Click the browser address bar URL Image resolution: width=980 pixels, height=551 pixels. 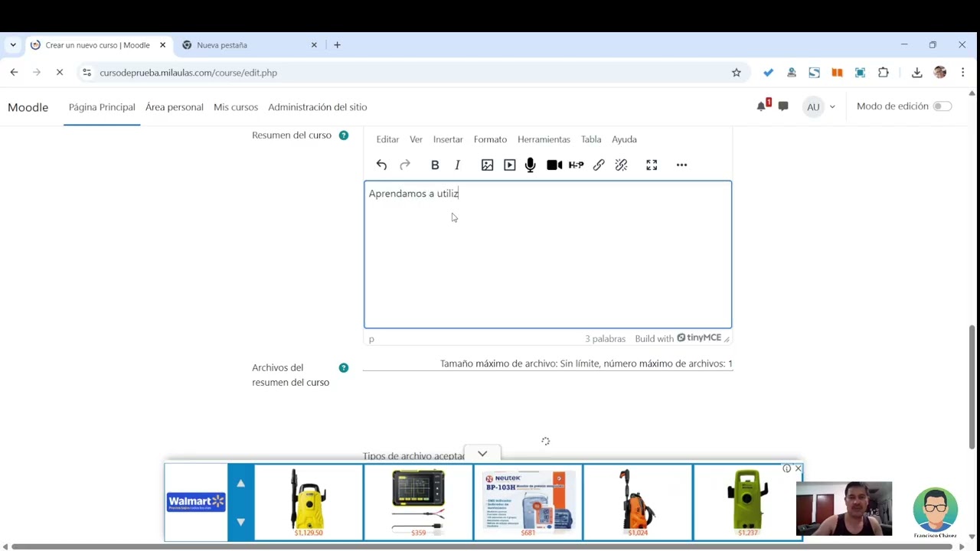[x=188, y=73]
